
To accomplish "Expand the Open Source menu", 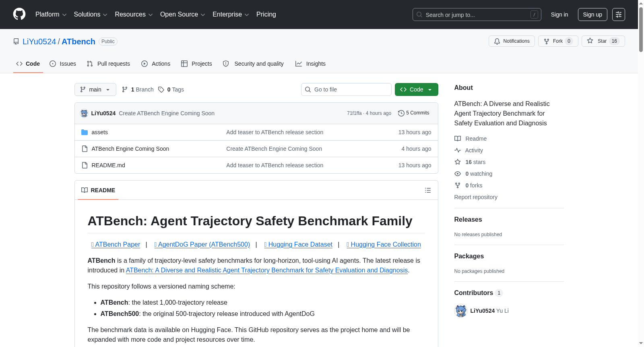I will 183,15.
